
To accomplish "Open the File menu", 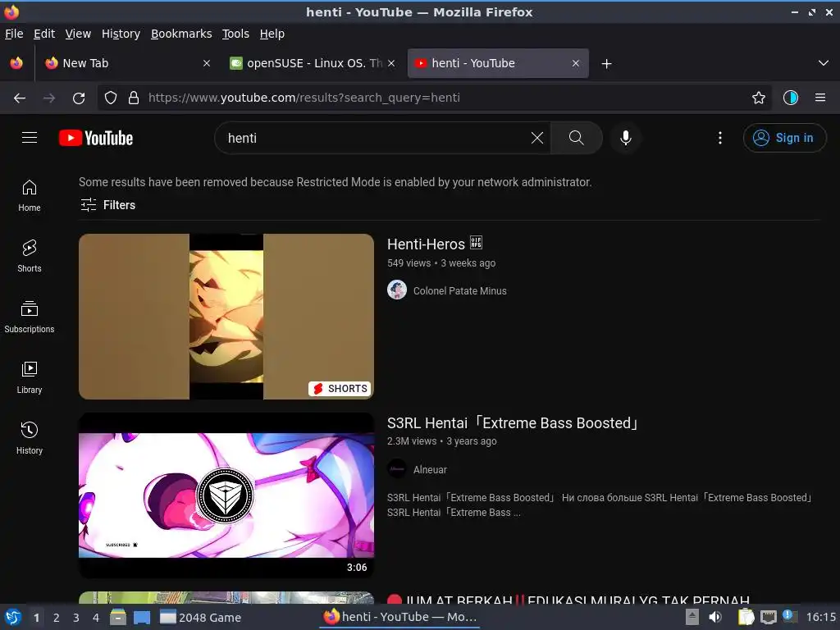I will pos(14,34).
